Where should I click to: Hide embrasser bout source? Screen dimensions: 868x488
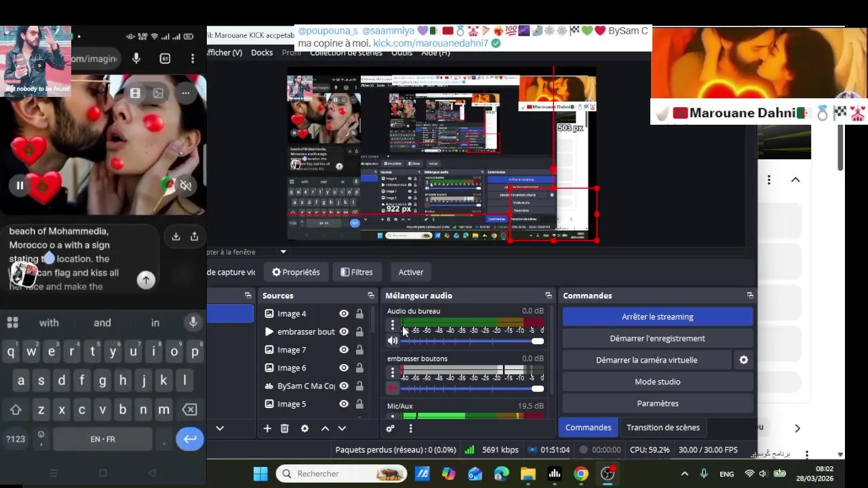(x=344, y=331)
